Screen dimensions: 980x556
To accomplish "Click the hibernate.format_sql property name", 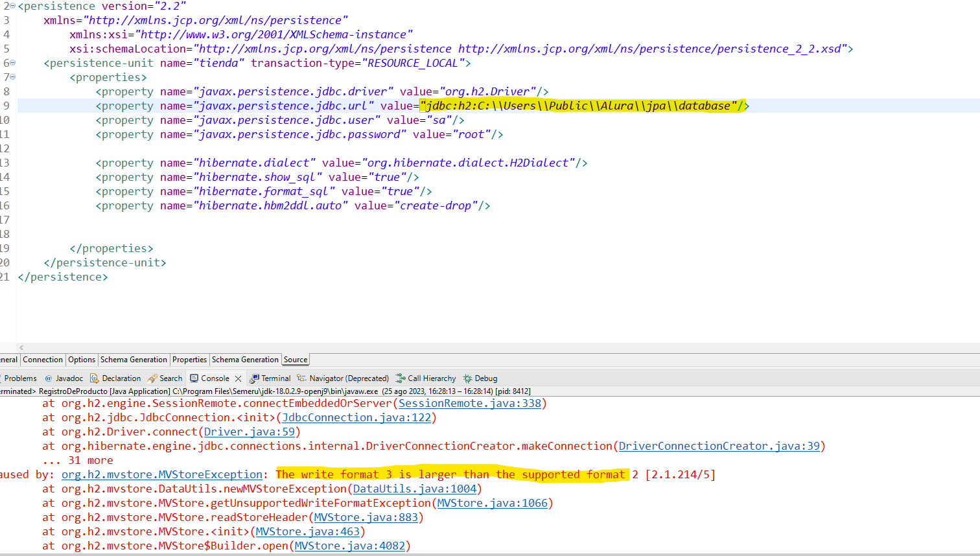I will point(264,191).
